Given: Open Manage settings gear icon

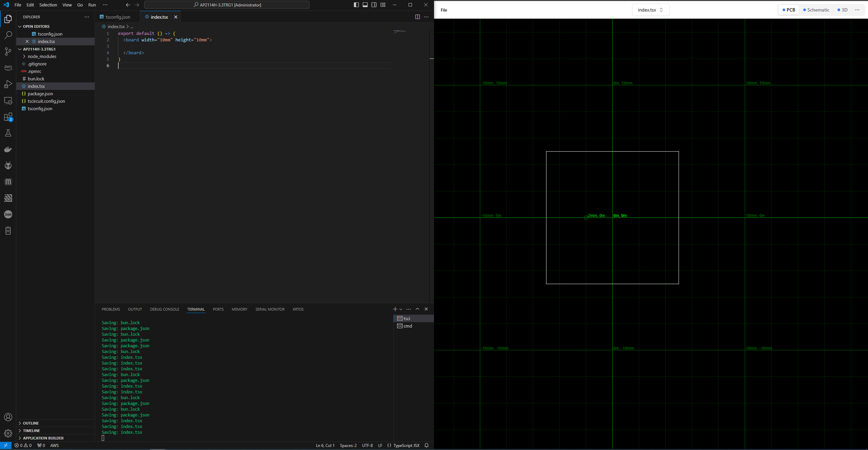Looking at the screenshot, I should coord(8,433).
